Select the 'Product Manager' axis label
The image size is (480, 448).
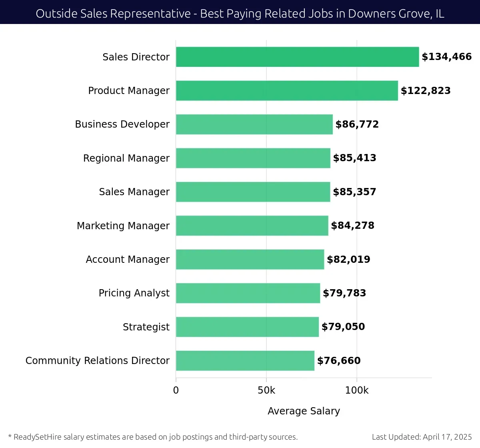[129, 91]
